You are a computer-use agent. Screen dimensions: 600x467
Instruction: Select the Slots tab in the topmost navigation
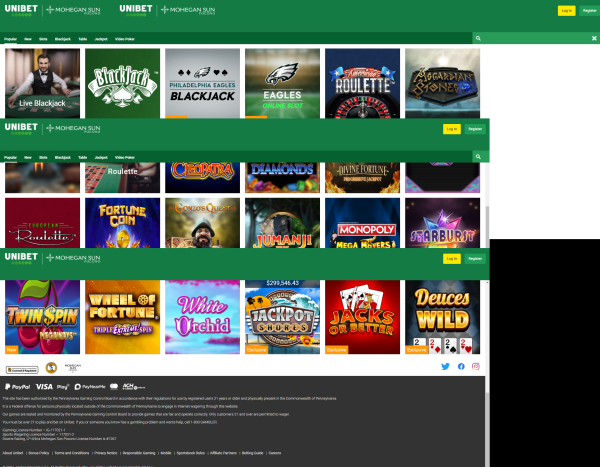click(43, 39)
